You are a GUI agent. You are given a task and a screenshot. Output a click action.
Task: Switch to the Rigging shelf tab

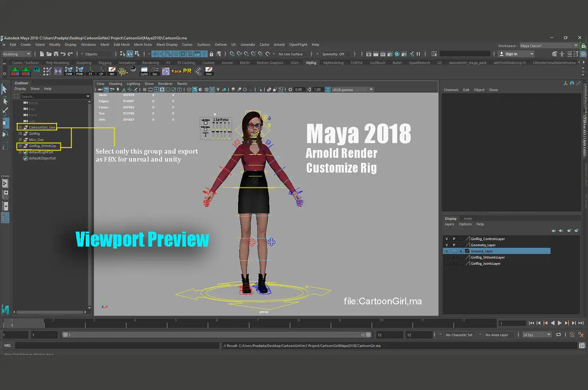click(105, 63)
